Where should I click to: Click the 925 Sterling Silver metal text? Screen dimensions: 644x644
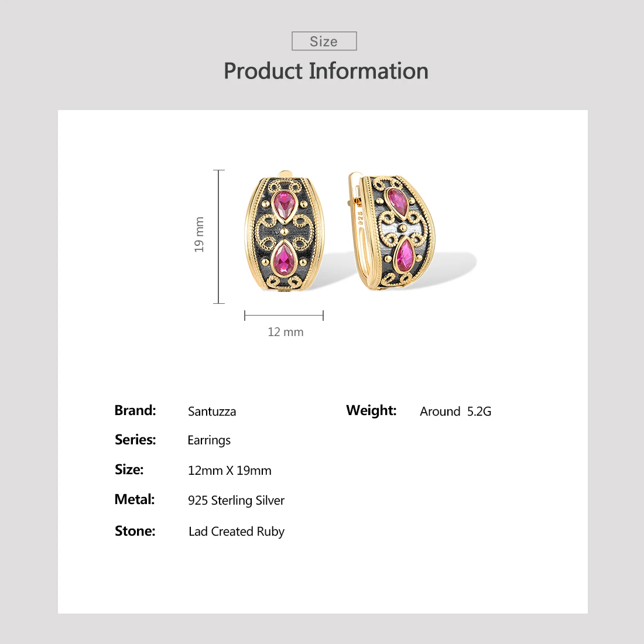pyautogui.click(x=236, y=501)
